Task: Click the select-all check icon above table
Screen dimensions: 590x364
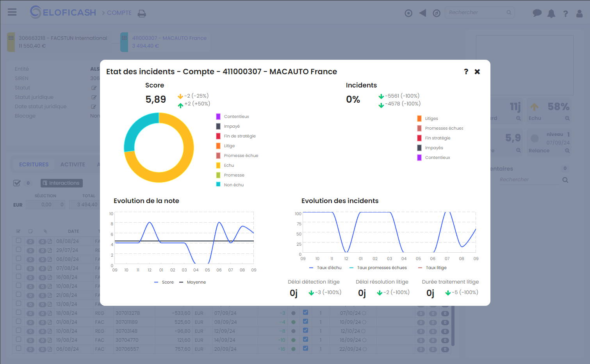Action: click(x=17, y=183)
